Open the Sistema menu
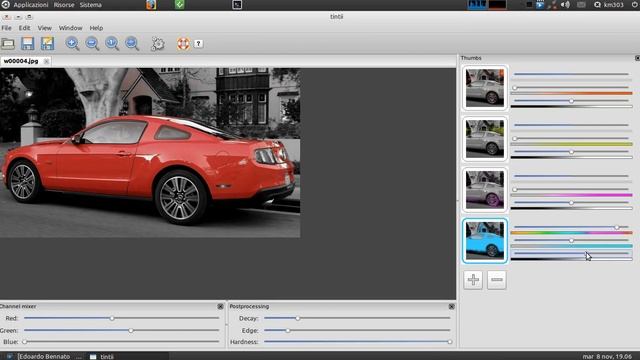The width and height of the screenshot is (640, 360). [91, 4]
